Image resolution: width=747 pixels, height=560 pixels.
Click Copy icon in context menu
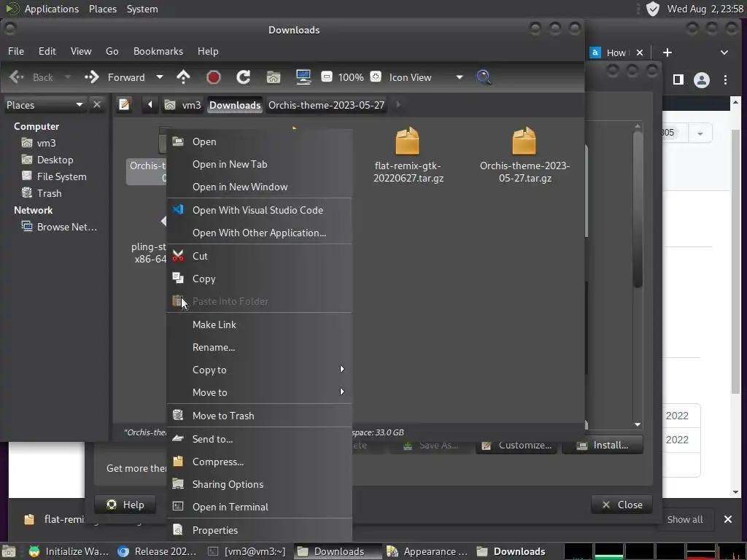(178, 278)
